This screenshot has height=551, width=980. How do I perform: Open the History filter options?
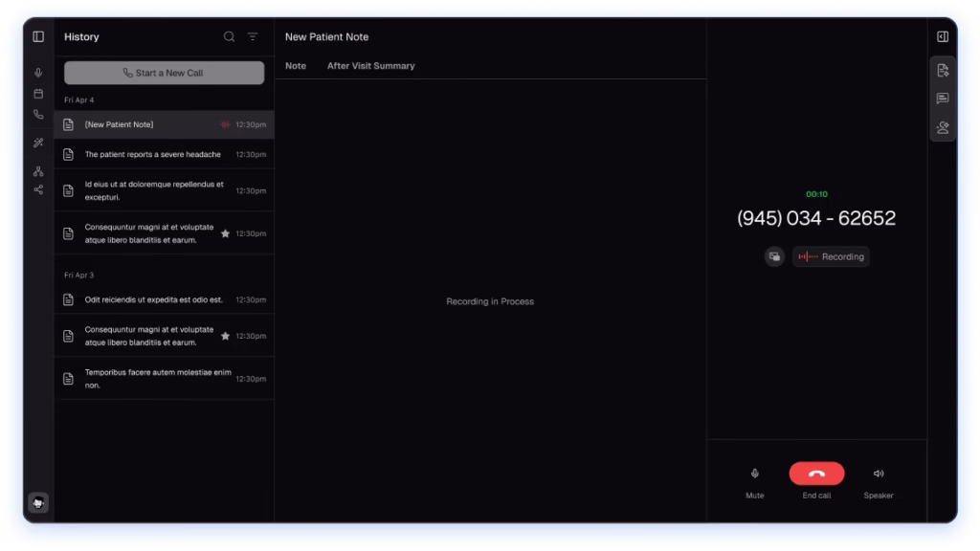point(253,36)
